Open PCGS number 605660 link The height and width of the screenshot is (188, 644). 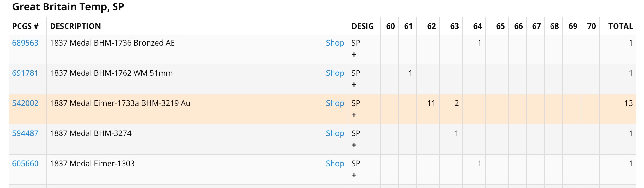(x=25, y=164)
